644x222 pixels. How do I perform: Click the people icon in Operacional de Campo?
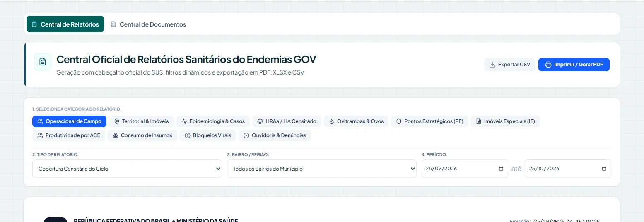click(40, 121)
